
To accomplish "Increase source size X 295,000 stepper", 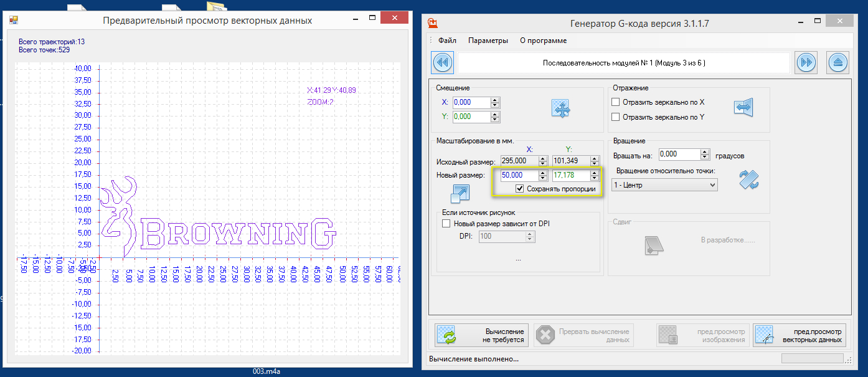I will (x=544, y=158).
